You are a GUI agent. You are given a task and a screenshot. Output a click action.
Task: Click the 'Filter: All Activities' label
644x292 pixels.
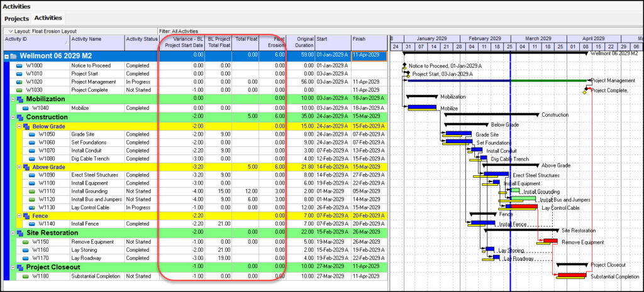[178, 31]
